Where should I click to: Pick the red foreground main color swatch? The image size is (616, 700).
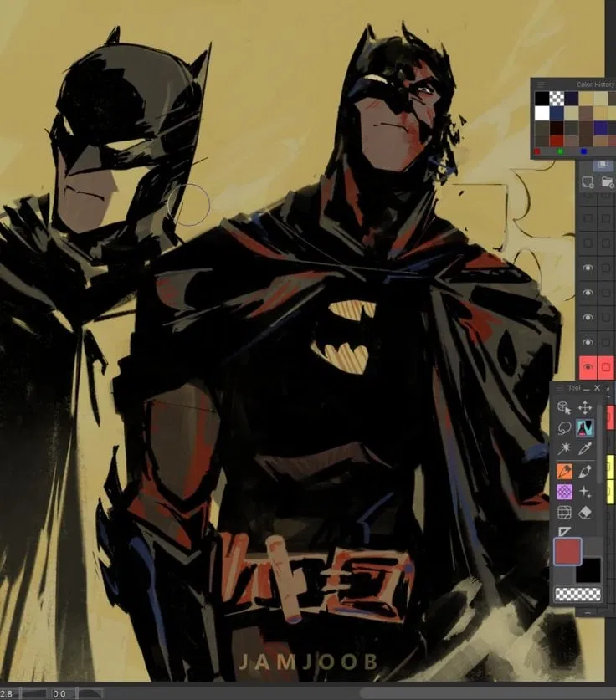point(567,551)
